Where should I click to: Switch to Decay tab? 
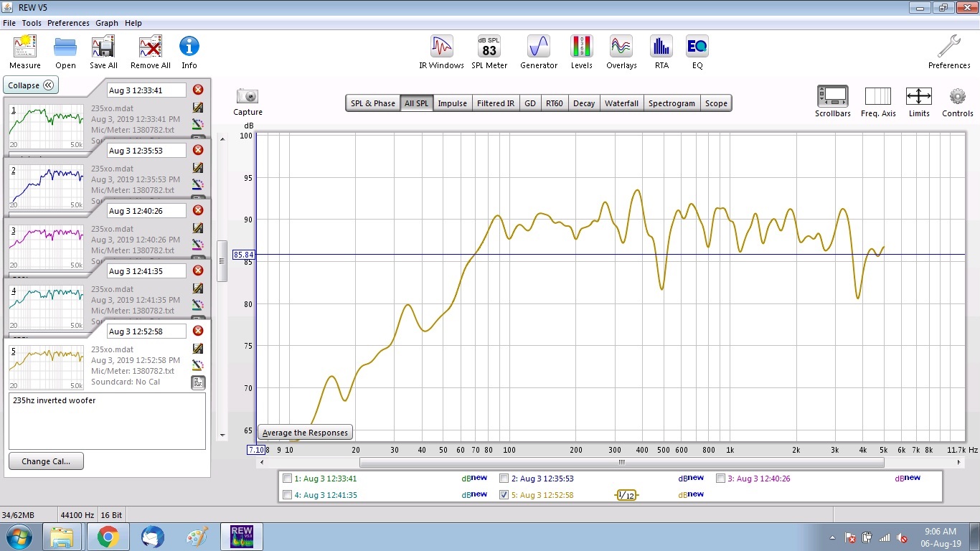(584, 103)
